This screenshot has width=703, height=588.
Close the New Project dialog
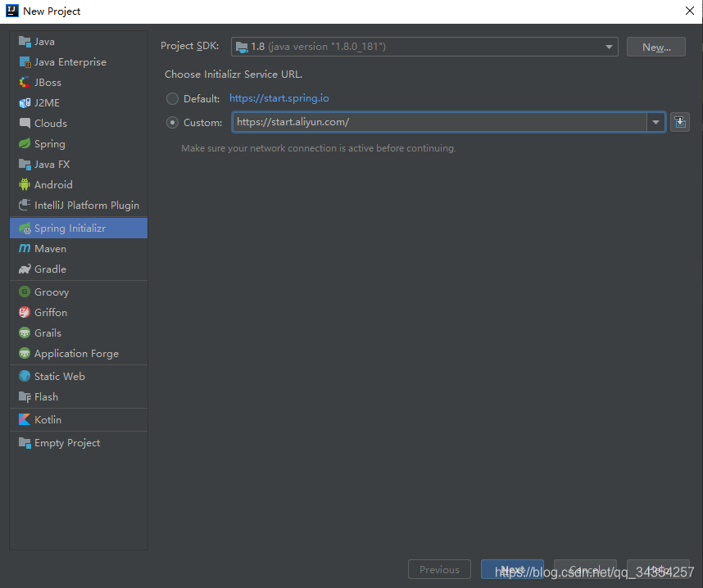tap(690, 11)
